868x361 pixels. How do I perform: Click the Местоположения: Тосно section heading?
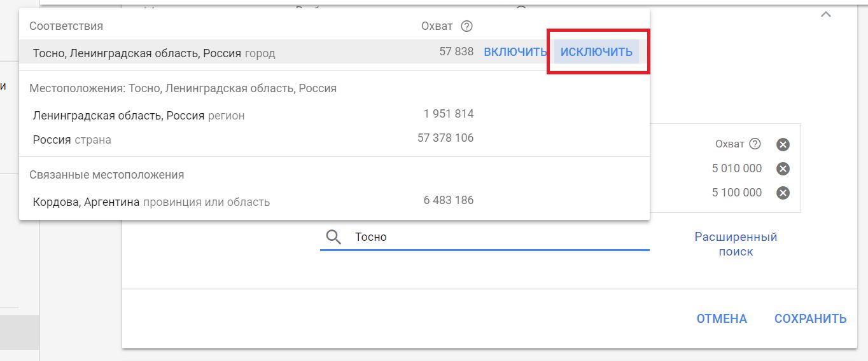pos(183,88)
